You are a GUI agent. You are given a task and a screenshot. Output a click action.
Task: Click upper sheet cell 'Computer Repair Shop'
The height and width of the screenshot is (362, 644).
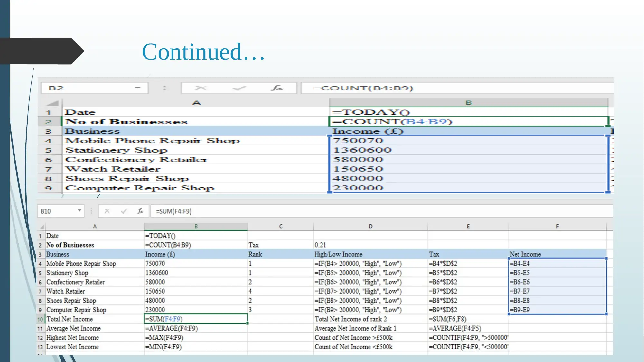pyautogui.click(x=196, y=188)
